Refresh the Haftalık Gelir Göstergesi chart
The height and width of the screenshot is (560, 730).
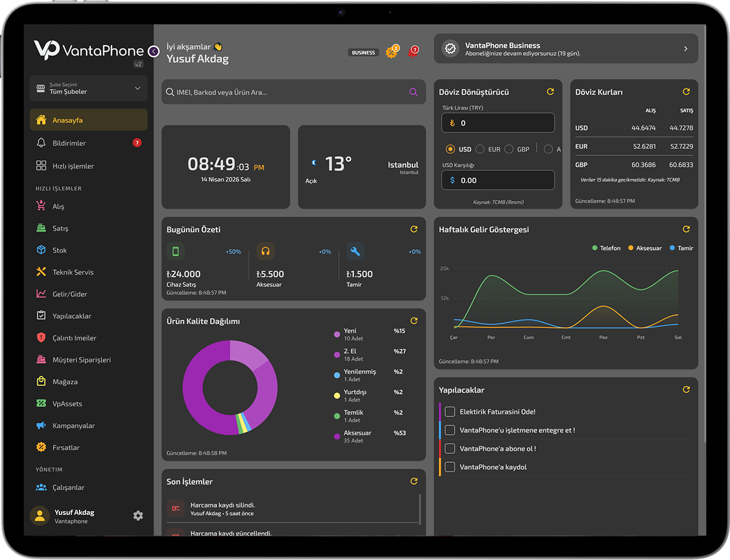[x=686, y=229]
